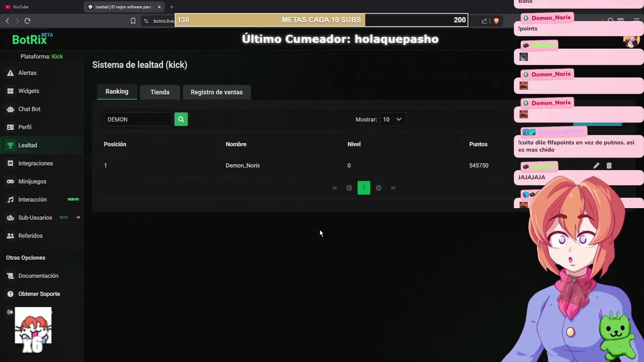Open the Interacción sidebar section

(x=32, y=200)
